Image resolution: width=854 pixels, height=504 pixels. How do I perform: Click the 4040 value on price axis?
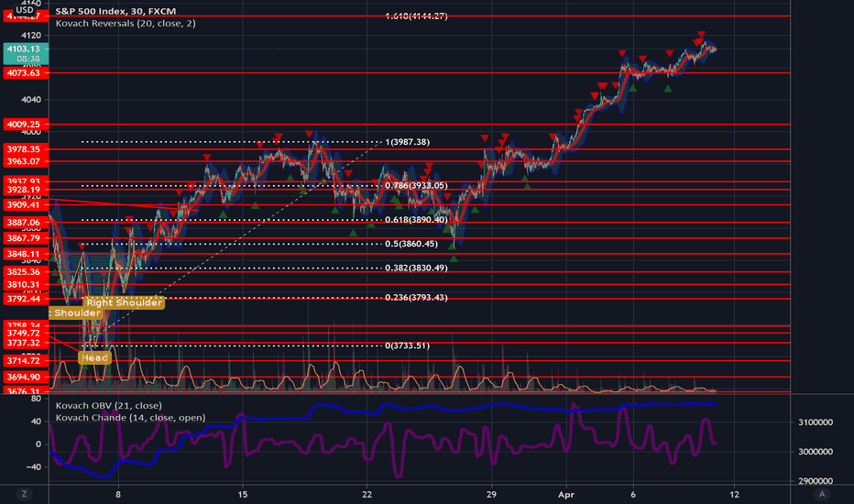point(30,100)
